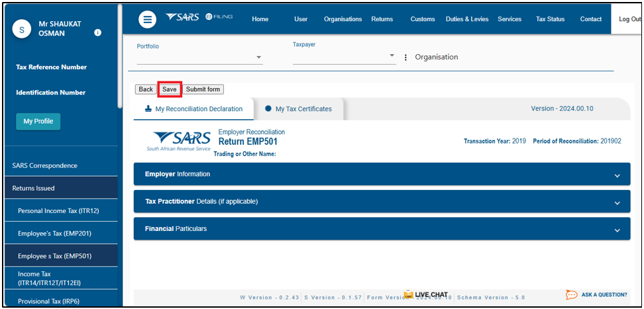644x309 pixels.
Task: Expand the Employer Information section
Action: coord(382,174)
